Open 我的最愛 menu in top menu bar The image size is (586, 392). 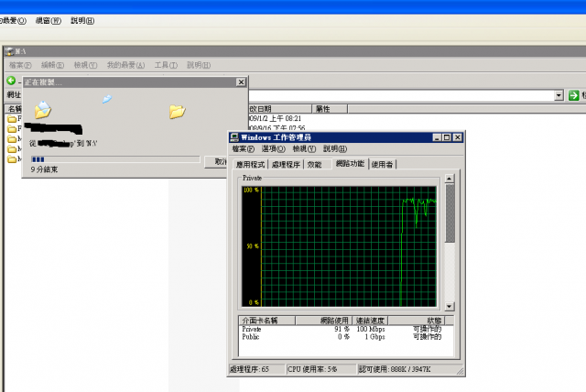[13, 20]
